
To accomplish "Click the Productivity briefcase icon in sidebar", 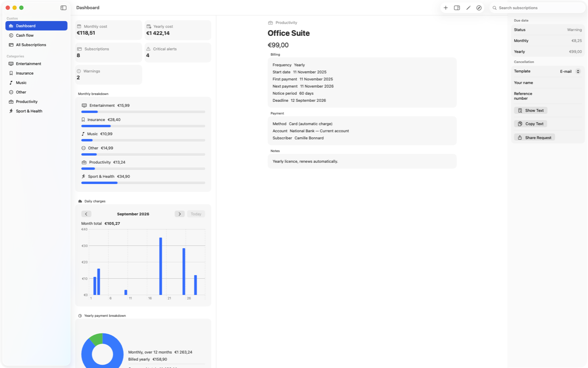I will tap(11, 102).
